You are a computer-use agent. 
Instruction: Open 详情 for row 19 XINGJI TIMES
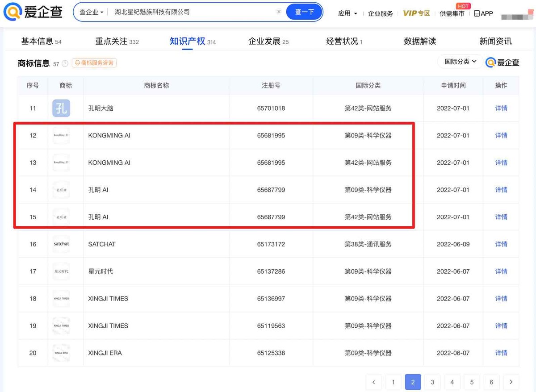coord(501,326)
